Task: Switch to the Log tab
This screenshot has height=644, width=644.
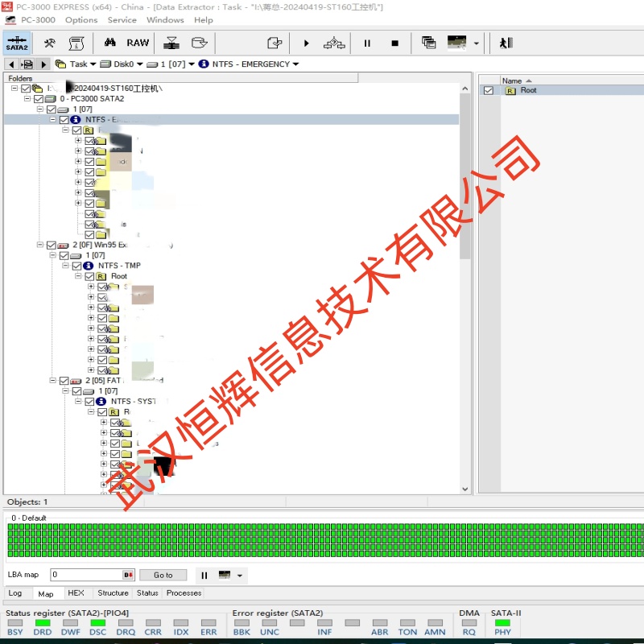Action: 15,593
